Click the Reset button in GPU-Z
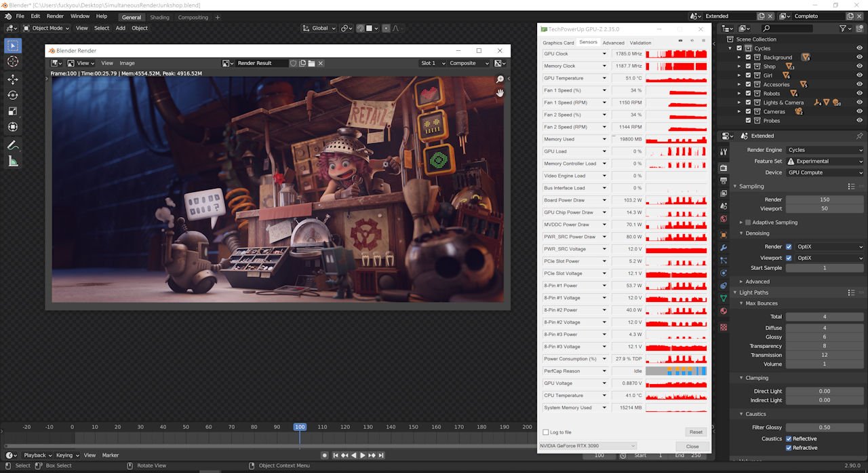The image size is (868, 473). click(x=696, y=432)
